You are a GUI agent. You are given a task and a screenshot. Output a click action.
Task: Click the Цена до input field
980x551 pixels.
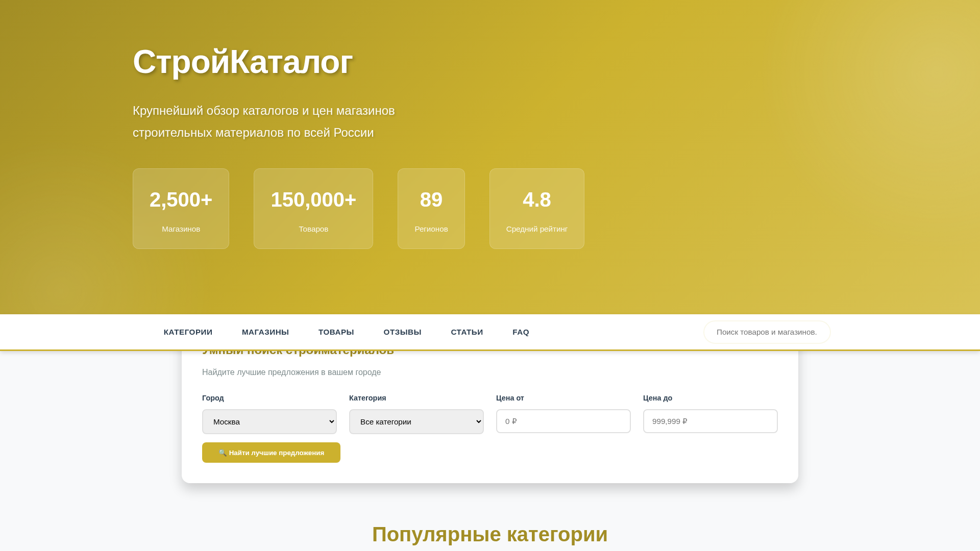point(710,421)
